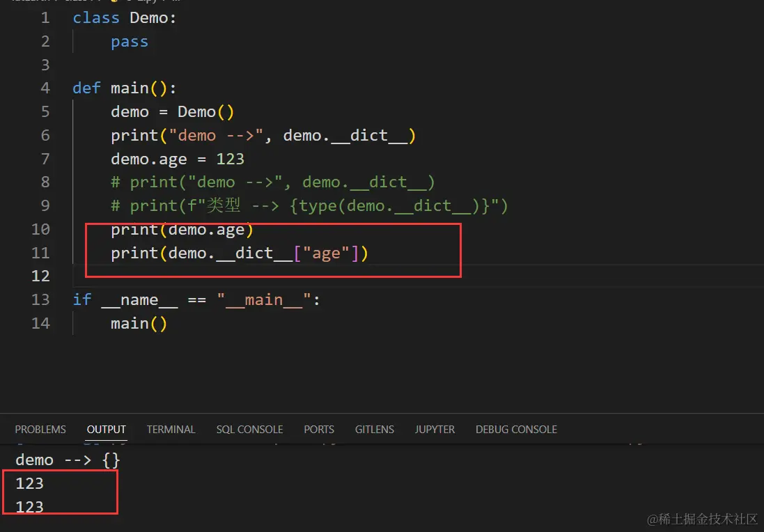Select the DEBUG CONSOLE tab

(516, 429)
